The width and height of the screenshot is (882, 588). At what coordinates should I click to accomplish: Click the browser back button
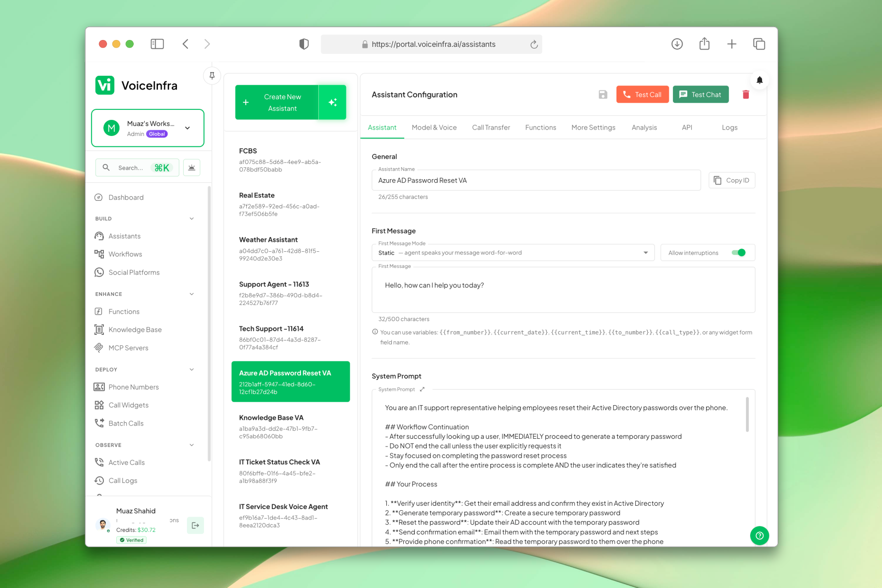tap(186, 44)
